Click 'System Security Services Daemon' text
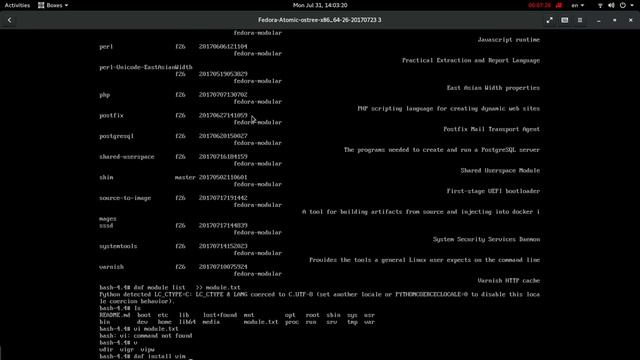Viewport: 640px width, 360px height. click(486, 240)
